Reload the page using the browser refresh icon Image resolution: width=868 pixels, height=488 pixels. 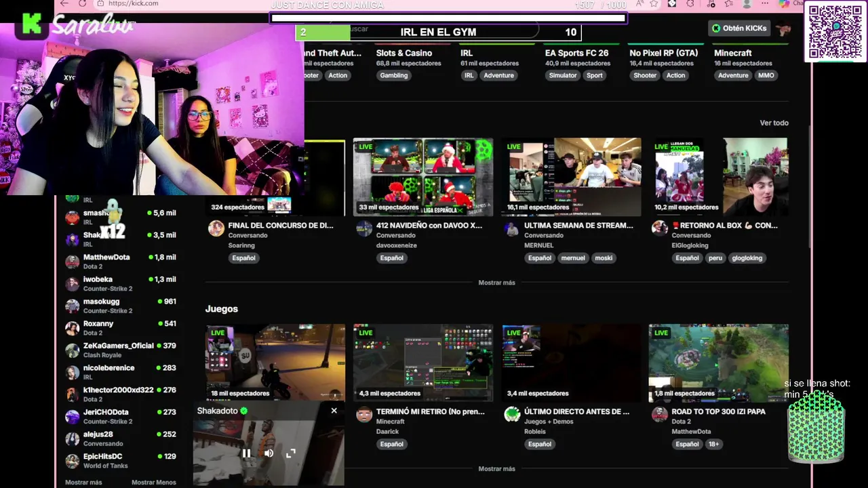pos(83,3)
